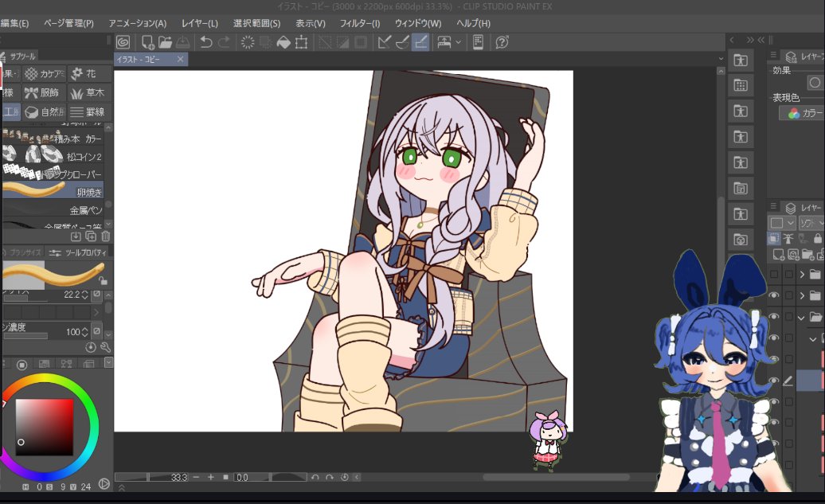Toggle Snap to Ruler icon
This screenshot has height=504, width=825.
[x=384, y=42]
